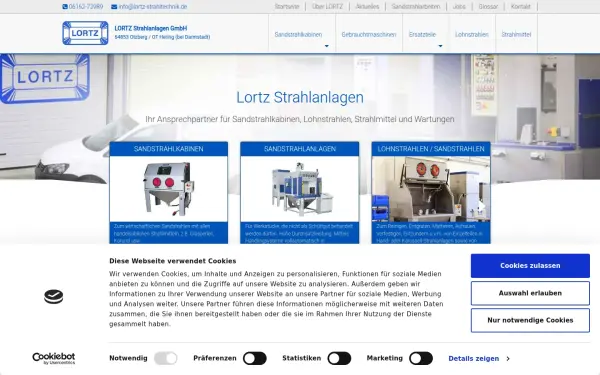Click the SANDSTRAHLANLAGEN card header

coord(300,149)
